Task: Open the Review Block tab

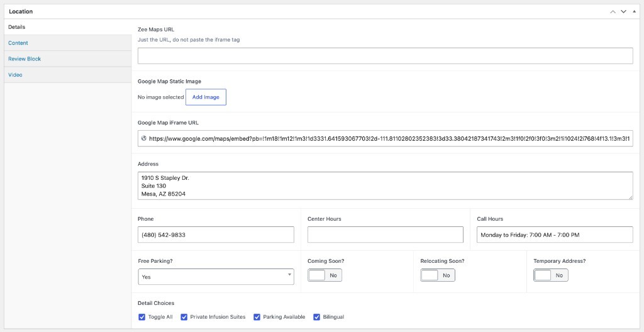Action: (68, 58)
